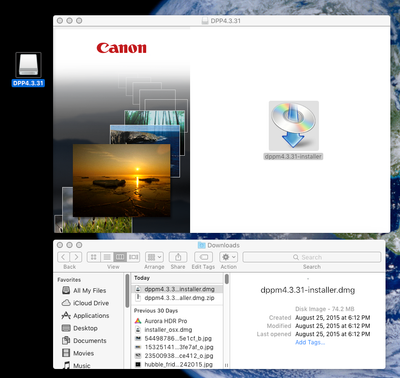
Task: Select dppm4.3.3...installer.dmg in Today list
Action: tap(178, 289)
